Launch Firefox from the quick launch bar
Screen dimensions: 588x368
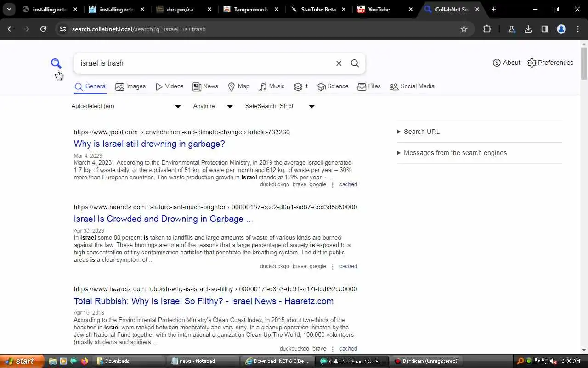84,361
